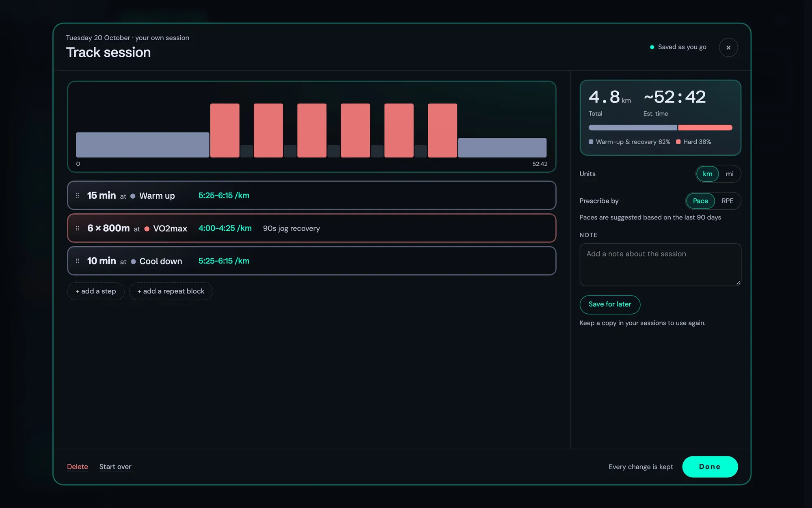Screen dimensions: 812x508
Task: Click the 10 min duration value
Action: pyautogui.click(x=101, y=261)
